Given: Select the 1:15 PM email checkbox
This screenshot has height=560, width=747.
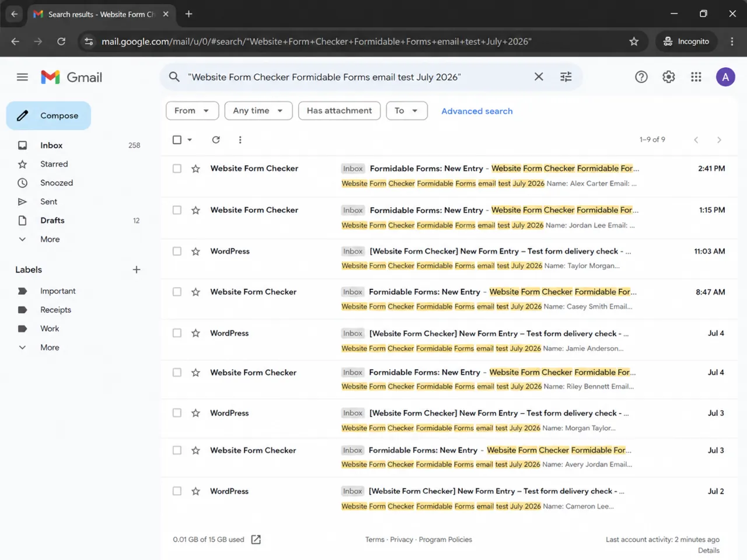Looking at the screenshot, I should point(177,210).
